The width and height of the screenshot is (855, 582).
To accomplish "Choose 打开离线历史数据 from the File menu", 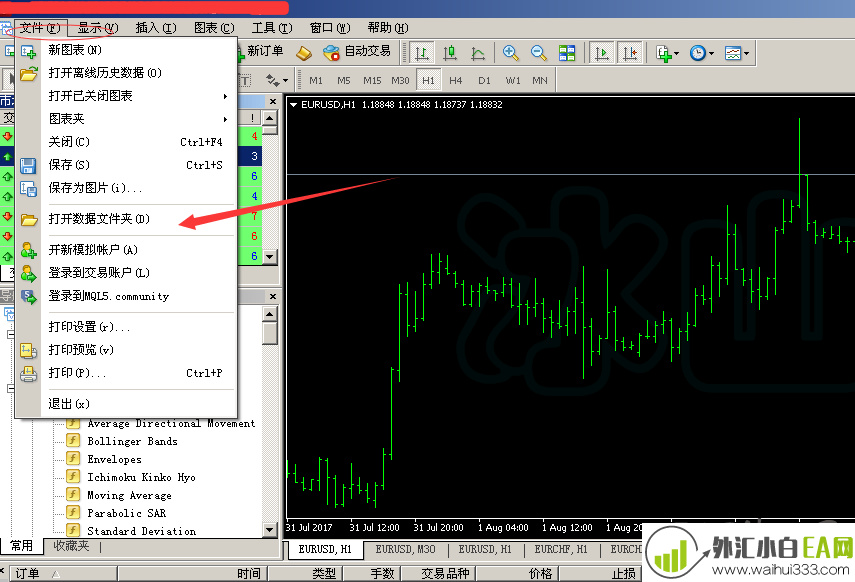I will tap(127, 73).
